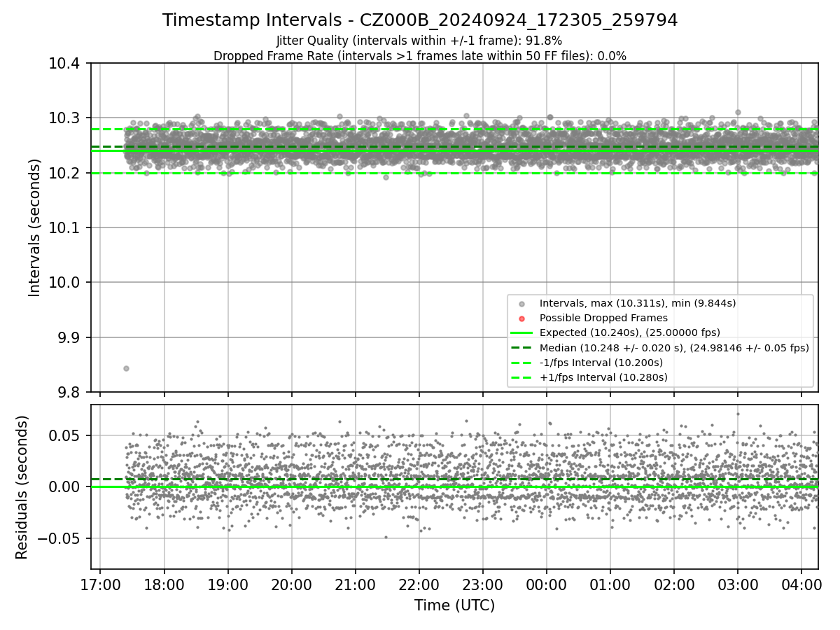Click the 'Time (UTC)' x-axis label
Image resolution: width=840 pixels, height=630 pixels.
point(454,605)
